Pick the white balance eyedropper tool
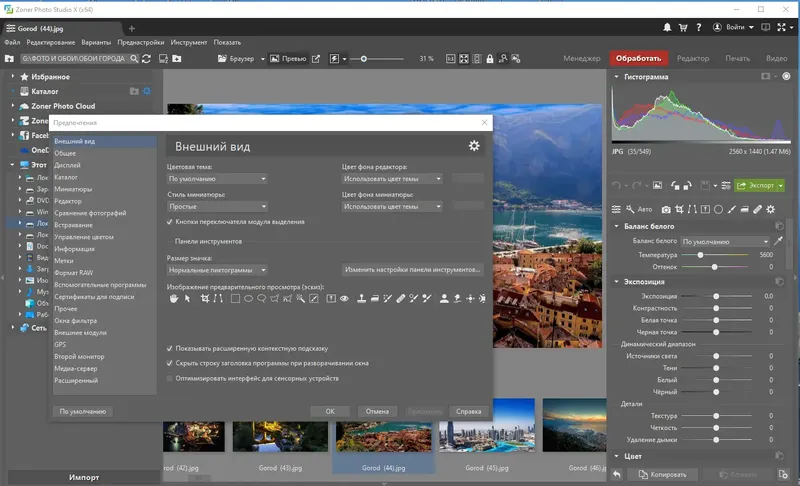The width and height of the screenshot is (800, 486). (779, 241)
